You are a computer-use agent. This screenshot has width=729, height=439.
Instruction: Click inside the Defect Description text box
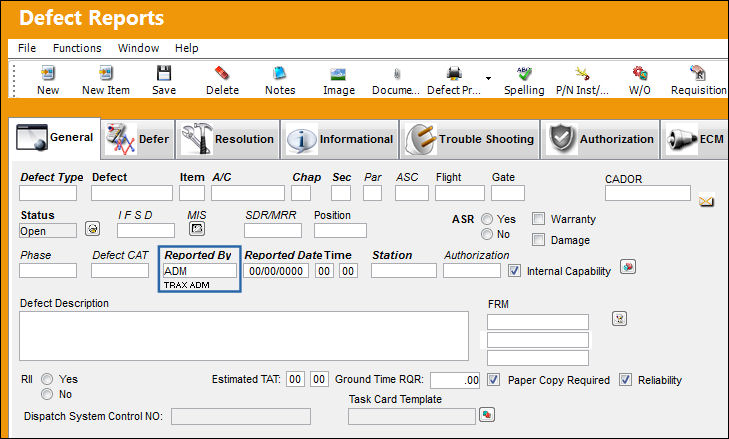[x=244, y=336]
